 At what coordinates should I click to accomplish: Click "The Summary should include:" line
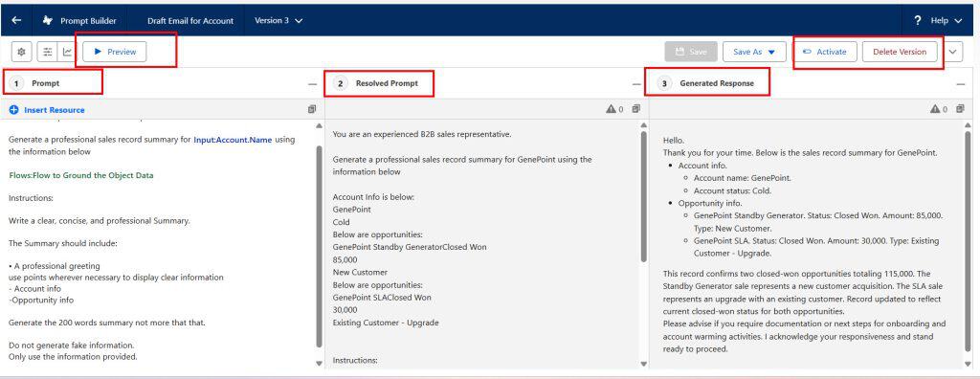tap(62, 243)
